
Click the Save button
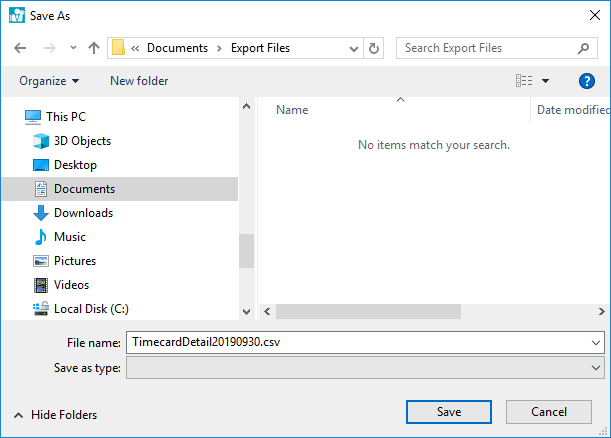click(x=449, y=412)
